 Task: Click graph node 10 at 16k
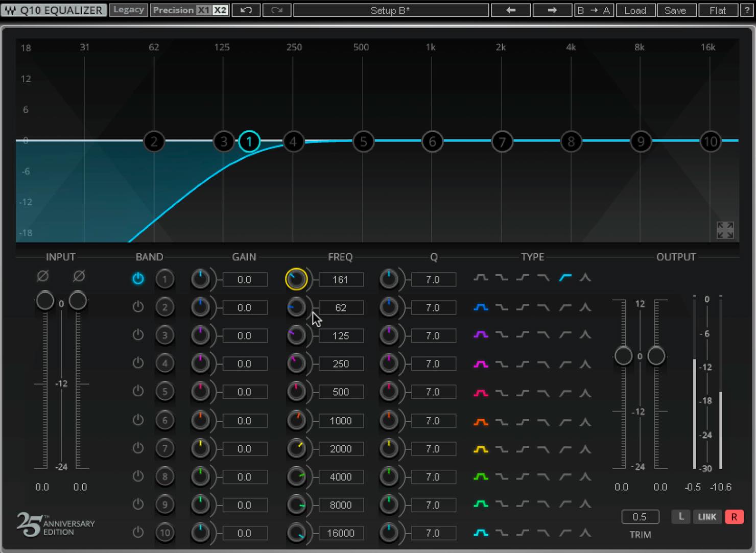point(710,141)
